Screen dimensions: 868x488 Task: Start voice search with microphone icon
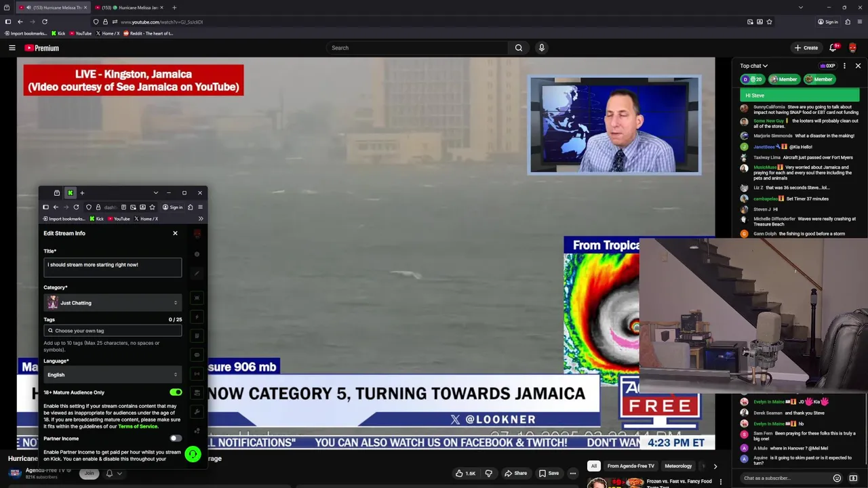point(541,48)
